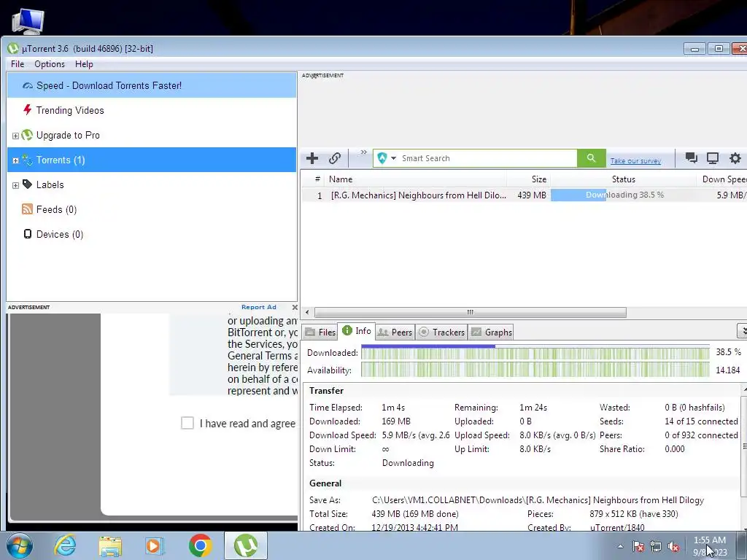Click the Labels tag icon
The width and height of the screenshot is (747, 560).
(28, 184)
